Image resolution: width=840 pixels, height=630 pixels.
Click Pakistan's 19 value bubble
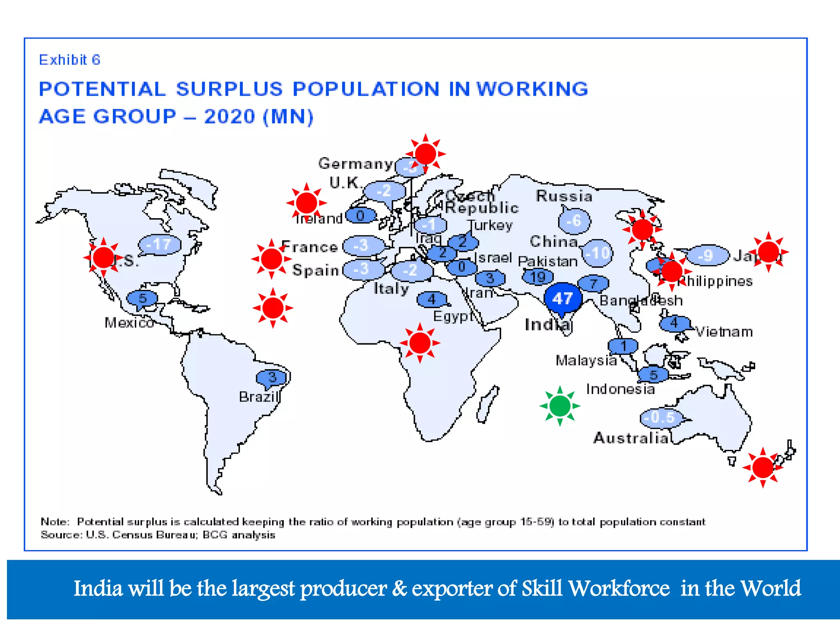tap(537, 277)
